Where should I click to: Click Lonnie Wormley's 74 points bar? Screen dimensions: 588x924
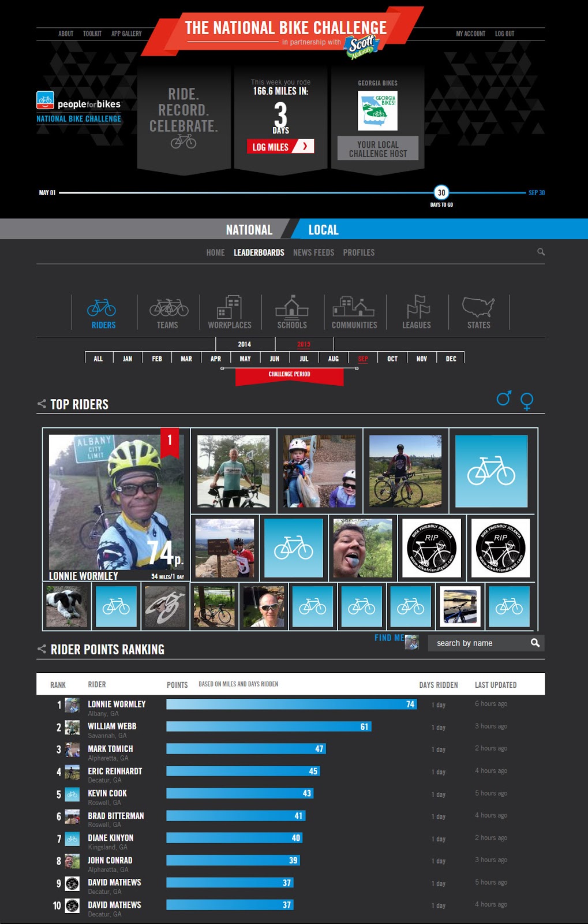click(291, 704)
